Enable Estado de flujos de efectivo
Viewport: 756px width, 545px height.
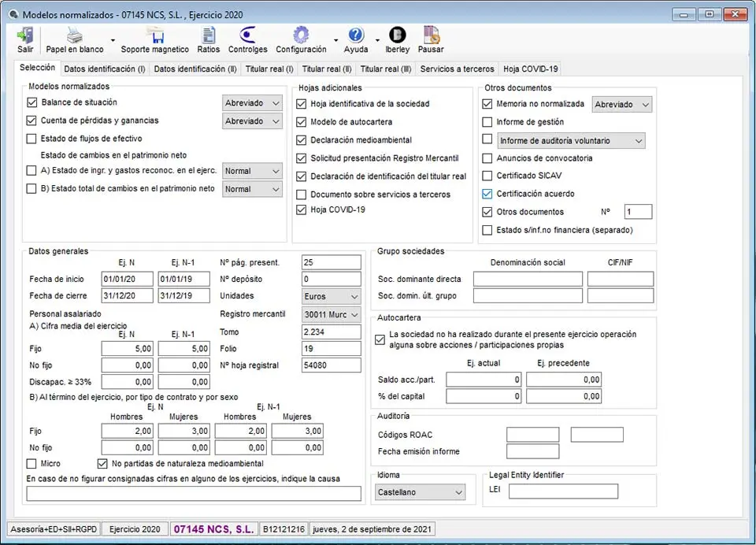(x=31, y=139)
